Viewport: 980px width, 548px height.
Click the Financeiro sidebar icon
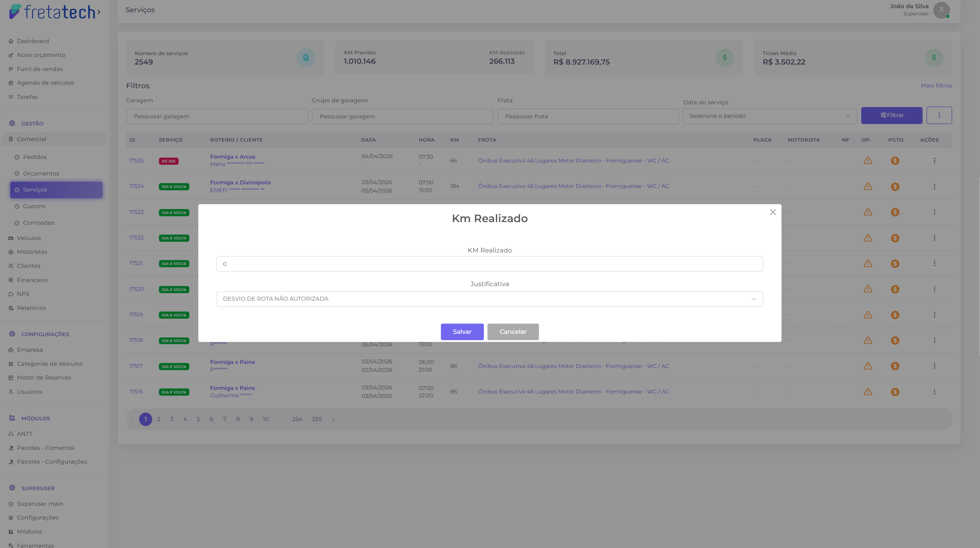(11, 280)
